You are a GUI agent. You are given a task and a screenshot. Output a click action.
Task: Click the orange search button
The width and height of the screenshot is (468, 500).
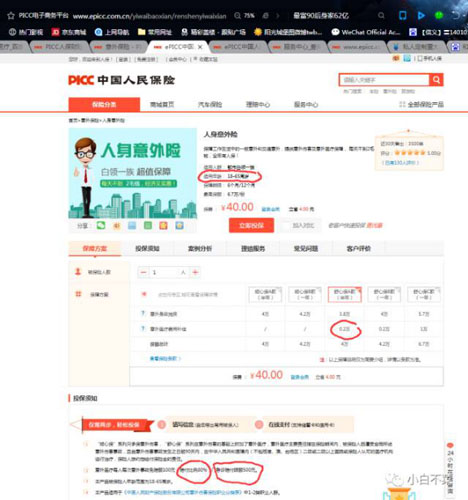tap(436, 80)
